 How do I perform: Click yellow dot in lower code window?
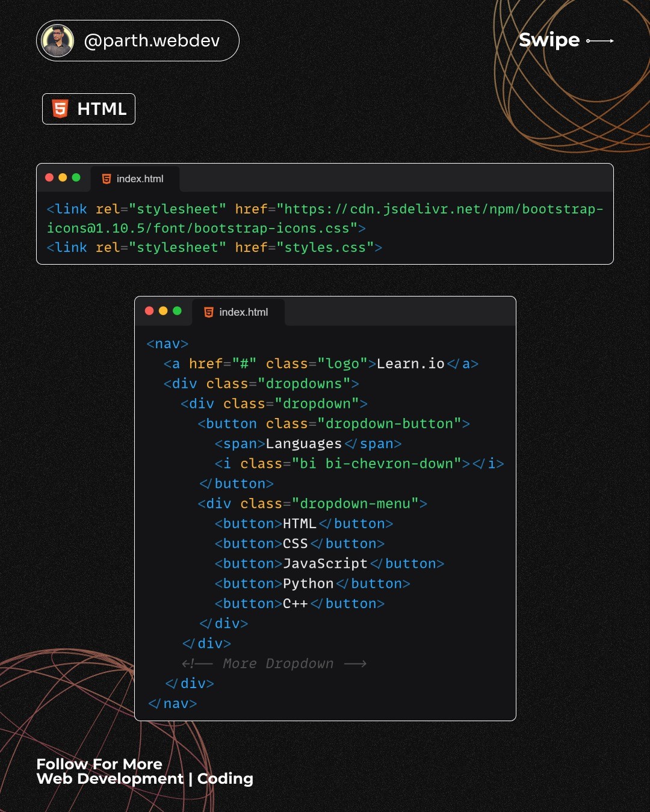point(163,311)
